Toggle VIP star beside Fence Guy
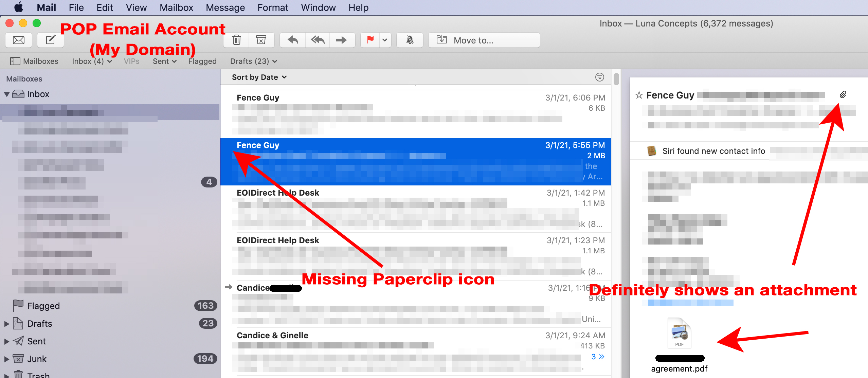This screenshot has height=378, width=868. tap(639, 95)
